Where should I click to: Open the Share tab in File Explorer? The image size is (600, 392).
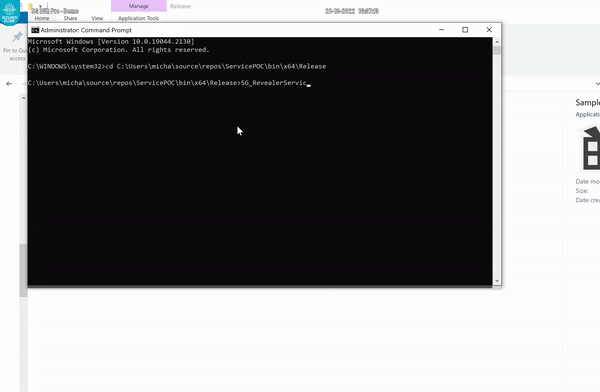(x=70, y=18)
